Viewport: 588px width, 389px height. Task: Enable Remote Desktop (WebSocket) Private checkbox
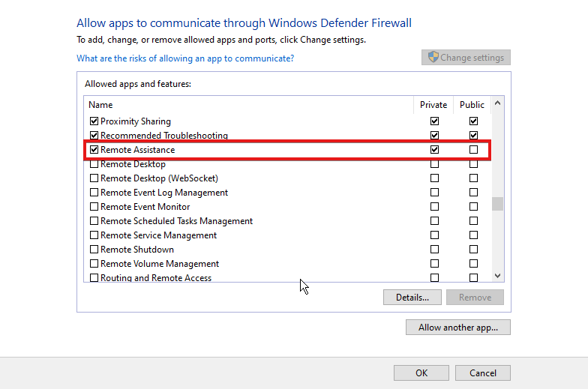click(435, 178)
